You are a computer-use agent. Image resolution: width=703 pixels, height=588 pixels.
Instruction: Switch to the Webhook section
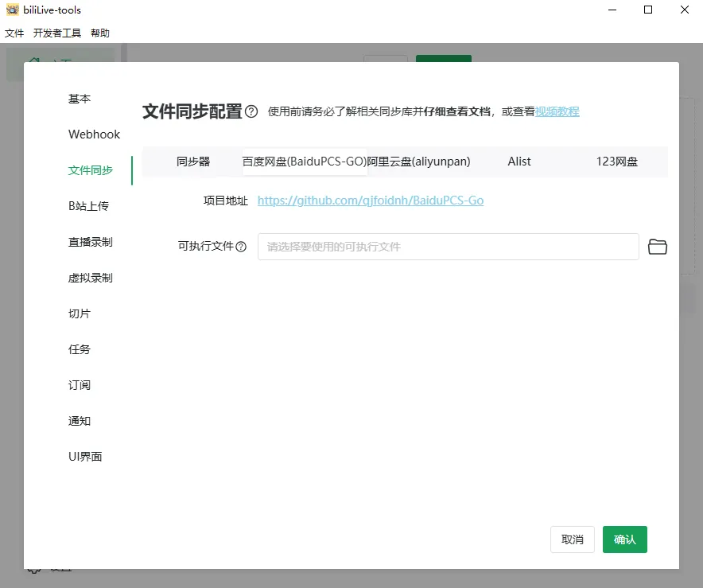[94, 134]
